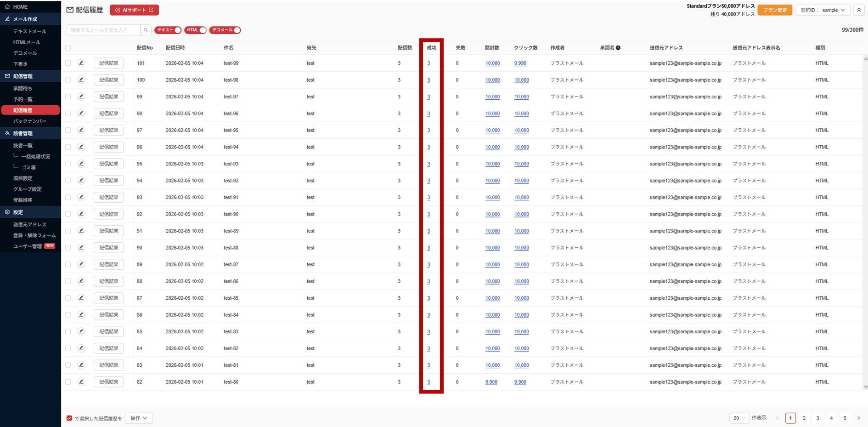This screenshot has width=868, height=427.
Task: Click the mail body search input field
Action: pos(104,30)
